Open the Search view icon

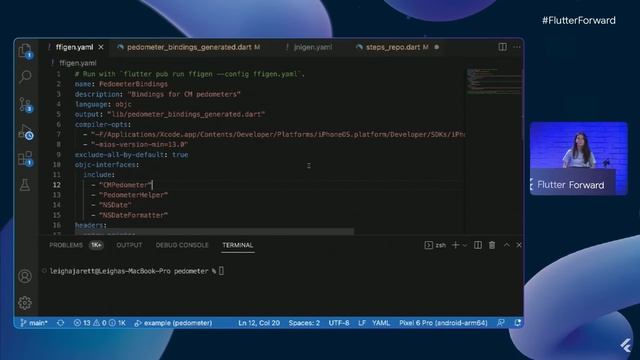pyautogui.click(x=25, y=76)
